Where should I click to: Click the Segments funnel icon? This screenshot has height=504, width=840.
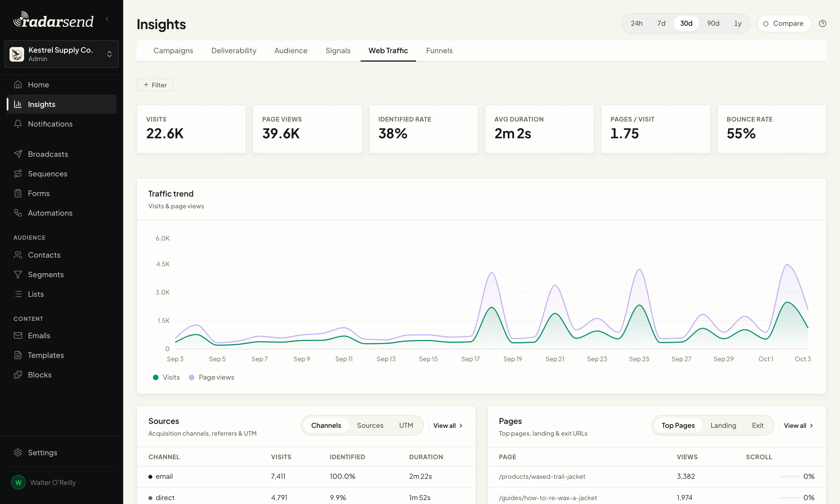coord(18,274)
